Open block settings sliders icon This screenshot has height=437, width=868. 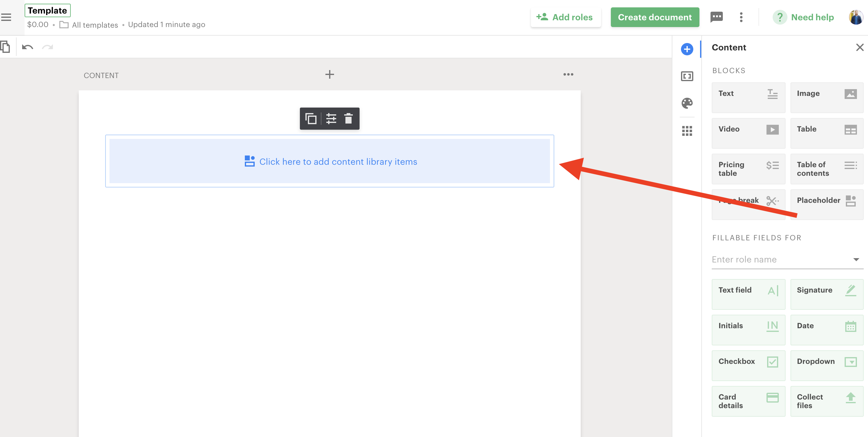coord(331,119)
